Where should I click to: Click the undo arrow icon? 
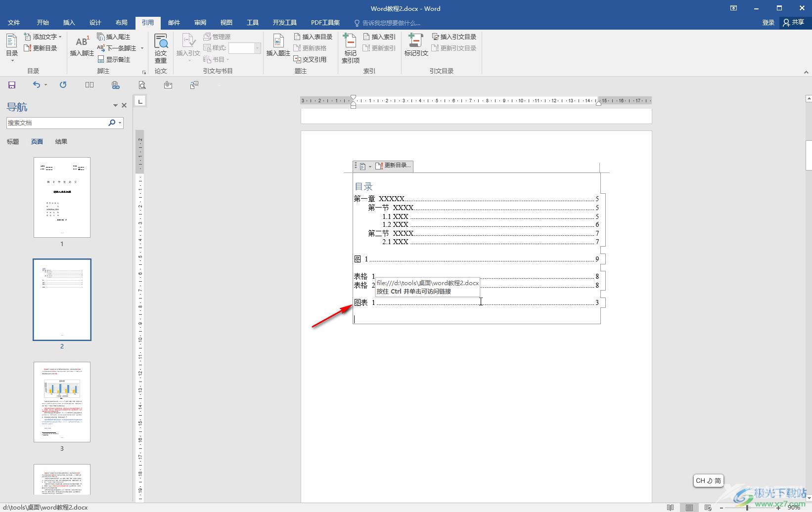36,85
